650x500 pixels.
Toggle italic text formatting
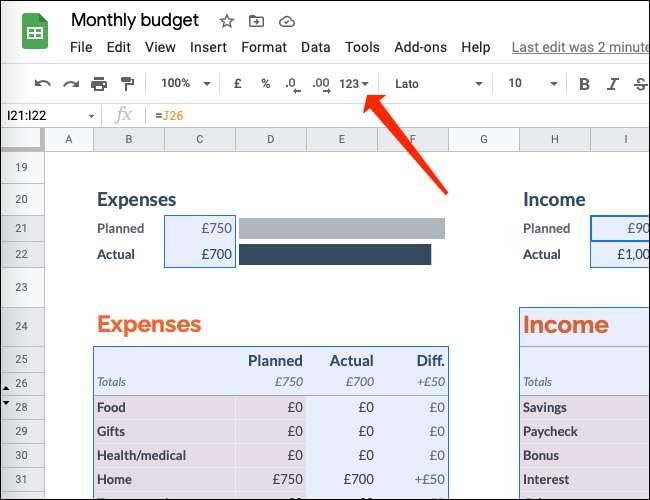(613, 84)
